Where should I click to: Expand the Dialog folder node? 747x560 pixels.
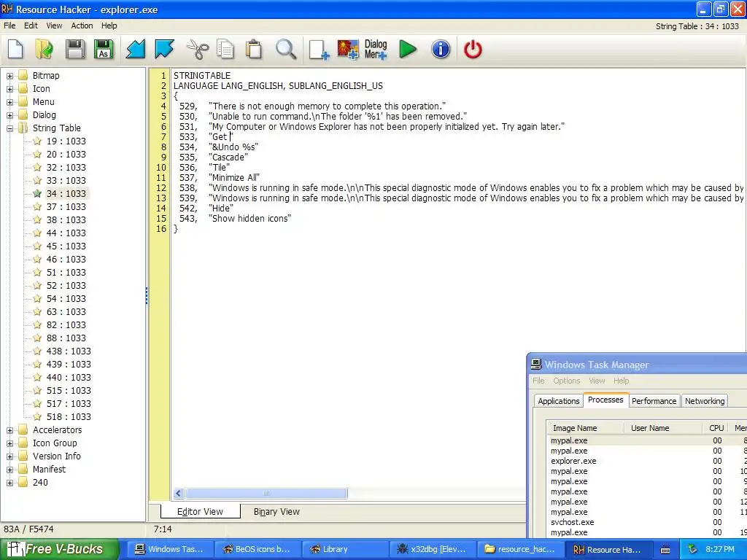point(9,115)
